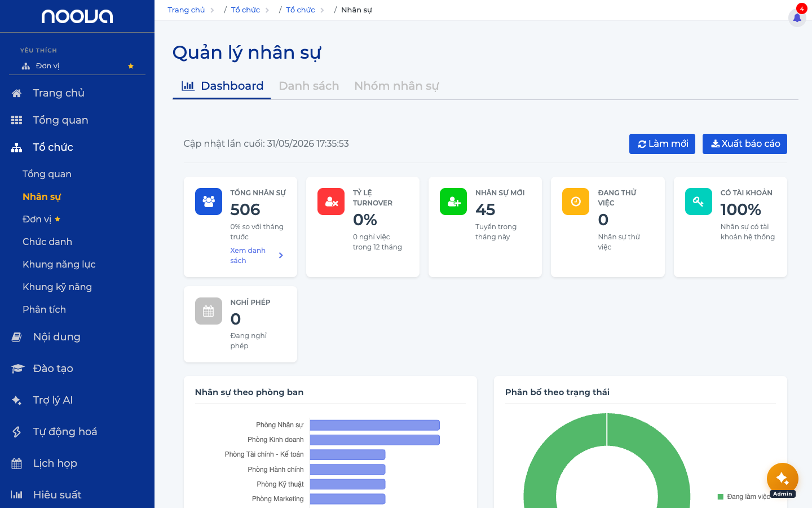
Task: Click the Tổng quan grid icon
Action: click(x=17, y=120)
